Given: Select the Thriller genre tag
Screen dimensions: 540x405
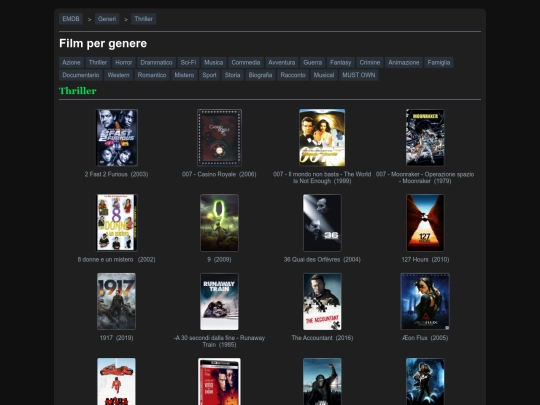Looking at the screenshot, I should (x=98, y=63).
